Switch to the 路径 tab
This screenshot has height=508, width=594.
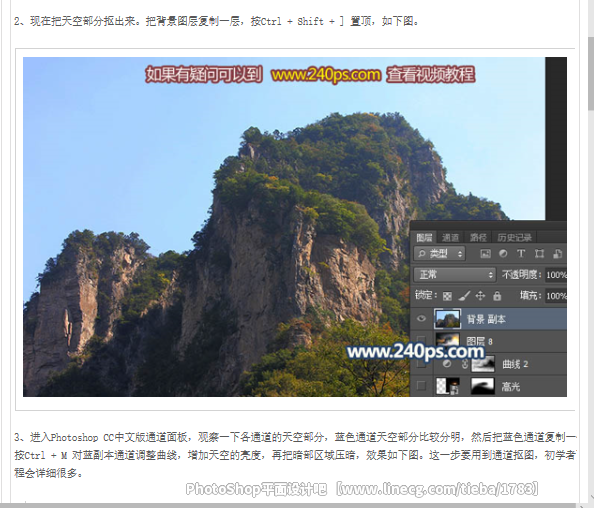[478, 238]
